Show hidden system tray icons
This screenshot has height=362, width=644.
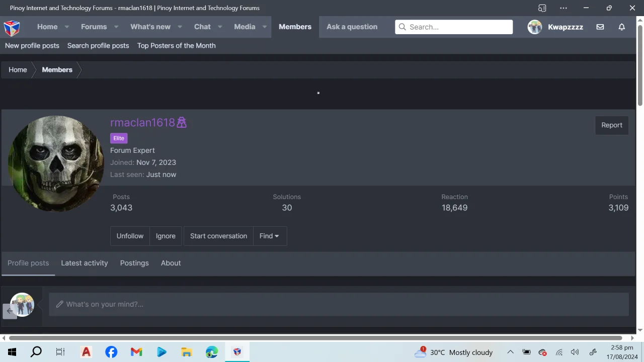coord(510,352)
